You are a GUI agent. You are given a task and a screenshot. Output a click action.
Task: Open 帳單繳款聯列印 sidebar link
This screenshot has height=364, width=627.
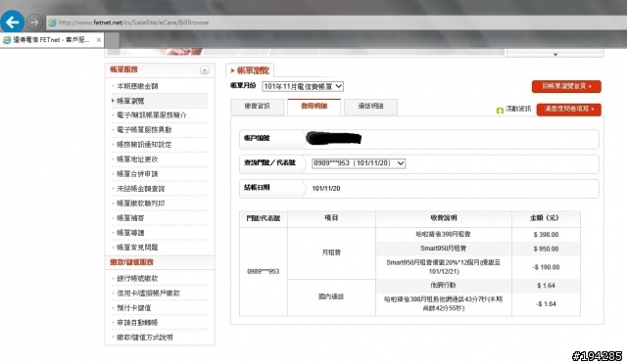[140, 204]
